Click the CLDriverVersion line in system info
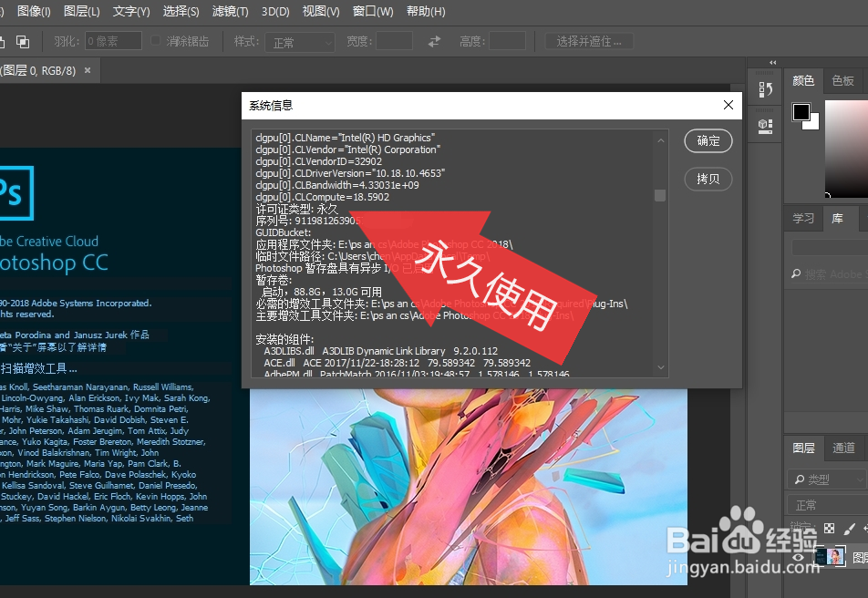 tap(350, 173)
